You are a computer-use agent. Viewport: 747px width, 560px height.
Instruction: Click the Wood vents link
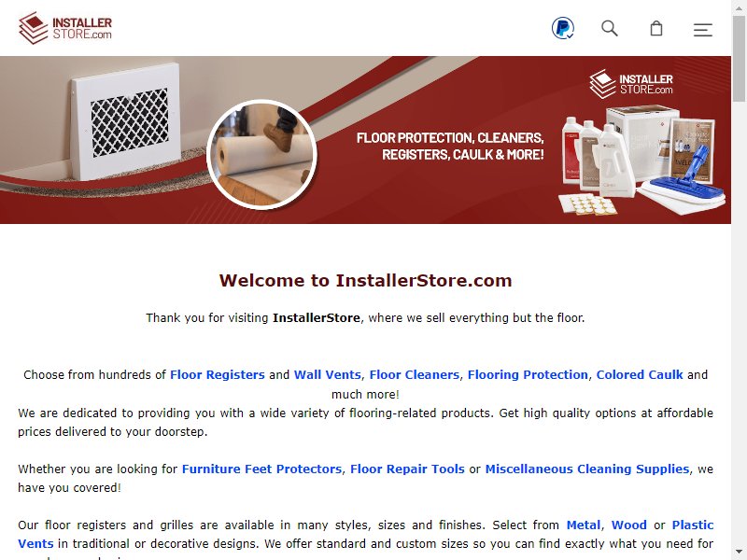click(x=629, y=525)
